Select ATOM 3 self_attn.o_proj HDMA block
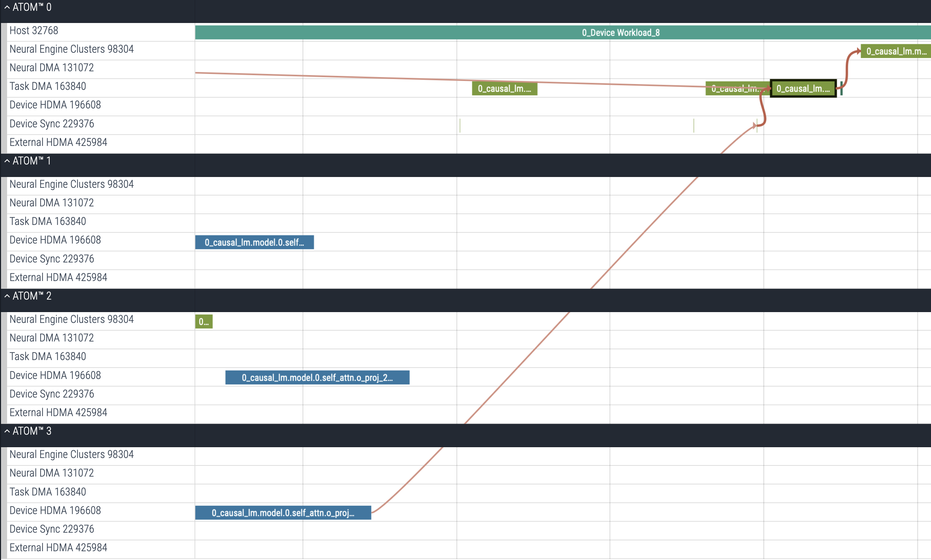This screenshot has width=931, height=560. point(283,512)
